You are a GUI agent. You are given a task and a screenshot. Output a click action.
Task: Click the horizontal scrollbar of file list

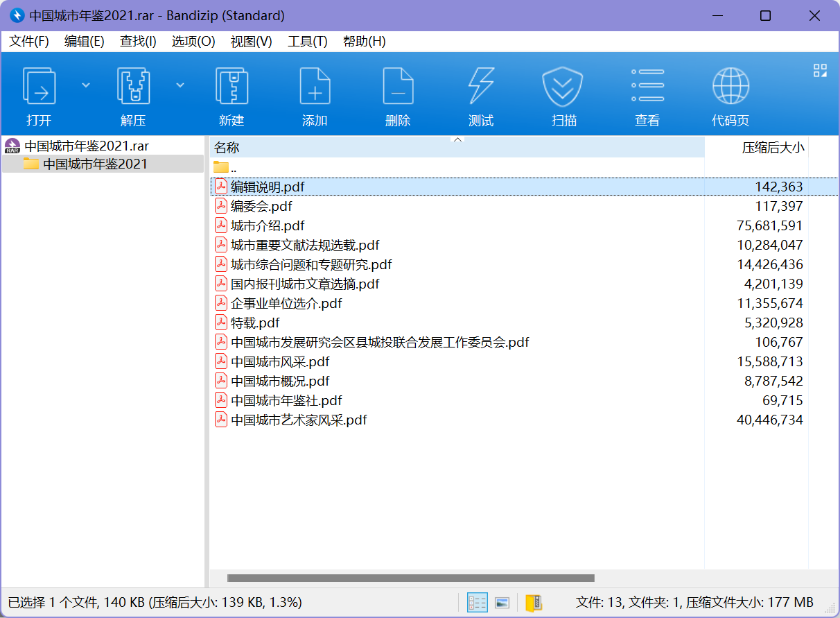pos(411,578)
